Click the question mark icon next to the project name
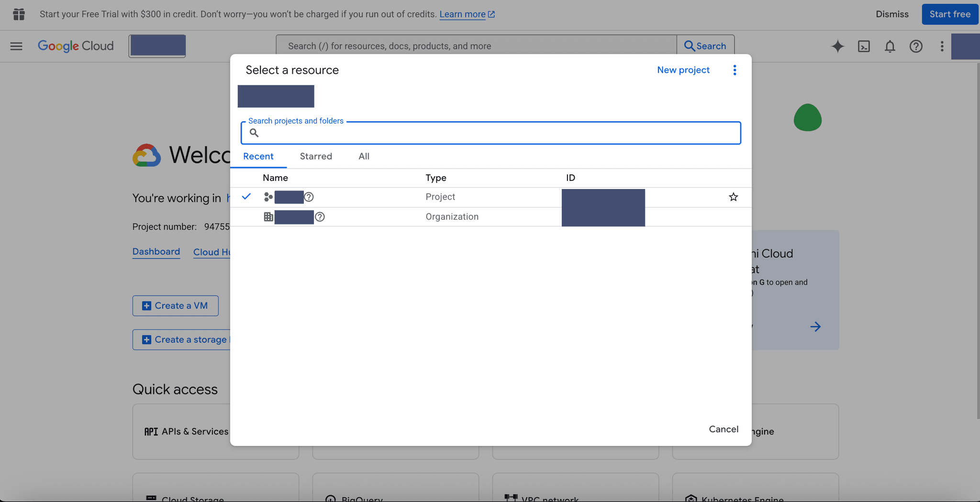Image resolution: width=980 pixels, height=502 pixels. pos(309,197)
